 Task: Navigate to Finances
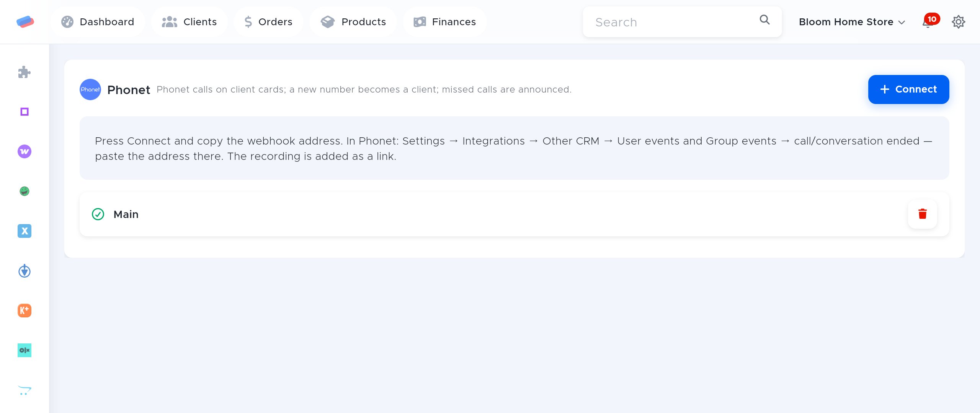(x=445, y=22)
